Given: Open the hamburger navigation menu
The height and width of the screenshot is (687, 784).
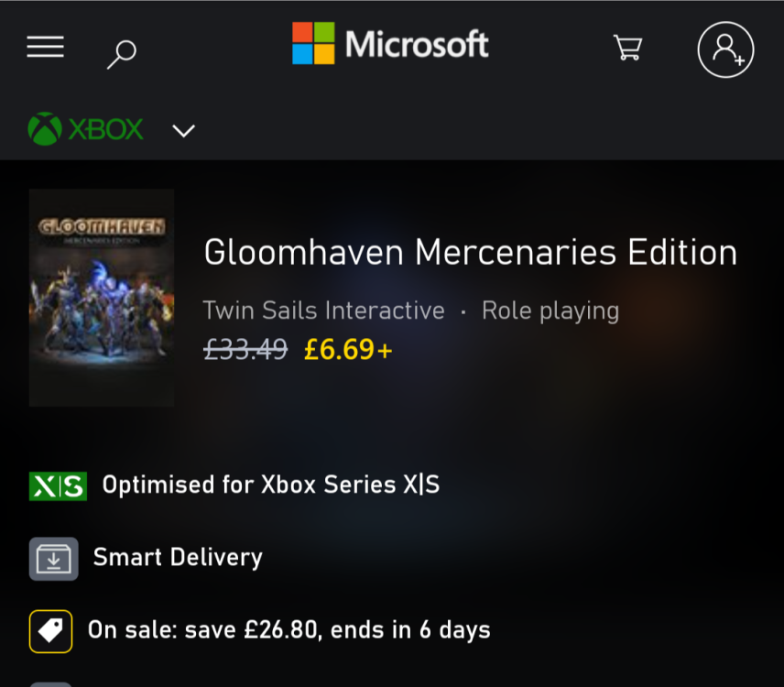Looking at the screenshot, I should click(x=45, y=47).
